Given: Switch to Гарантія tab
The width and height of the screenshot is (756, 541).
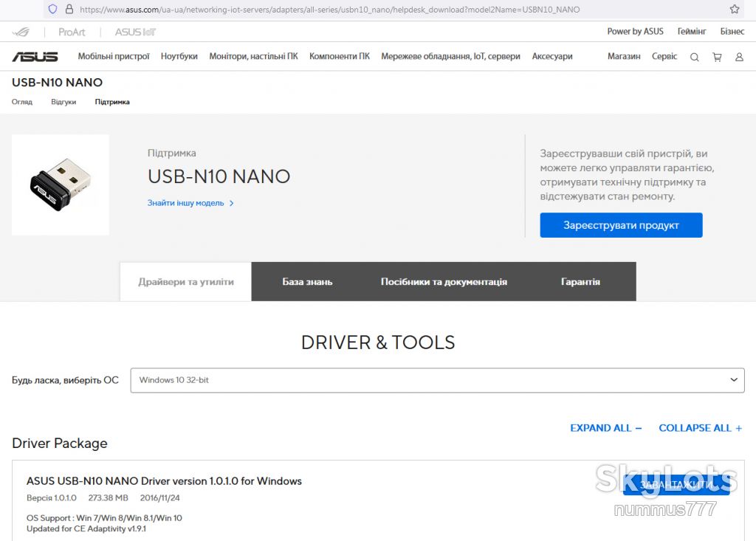Looking at the screenshot, I should (580, 282).
